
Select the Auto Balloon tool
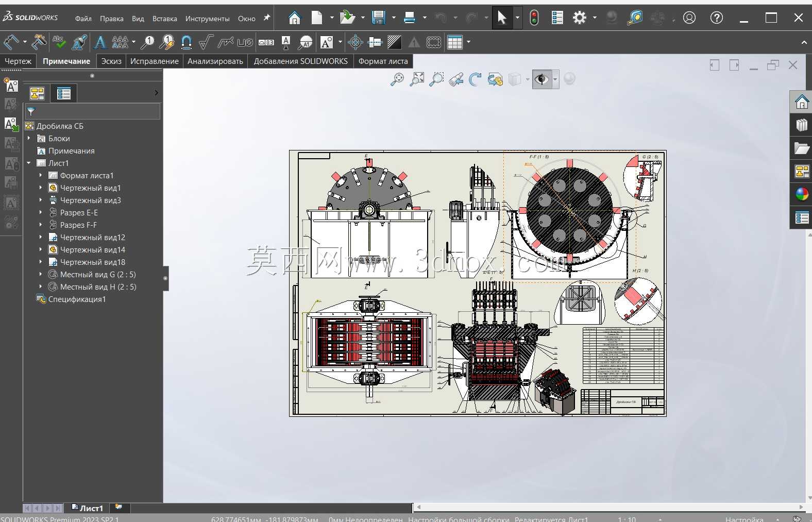click(167, 42)
